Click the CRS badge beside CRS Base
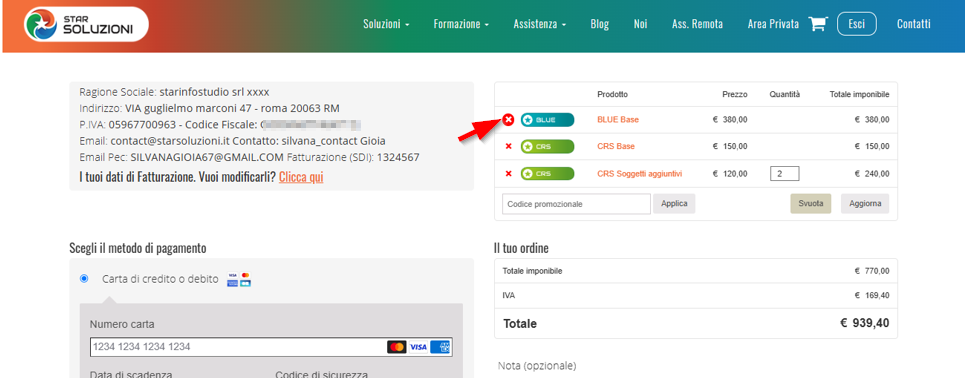965x378 pixels. tap(547, 147)
